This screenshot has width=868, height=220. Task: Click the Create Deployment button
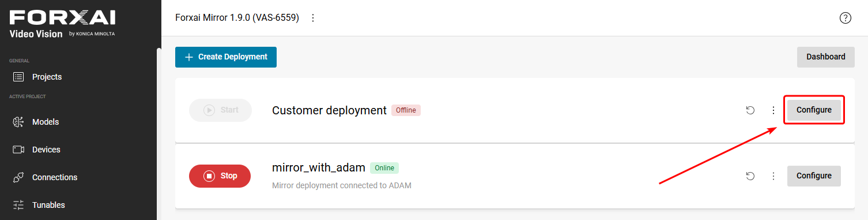[x=226, y=57]
